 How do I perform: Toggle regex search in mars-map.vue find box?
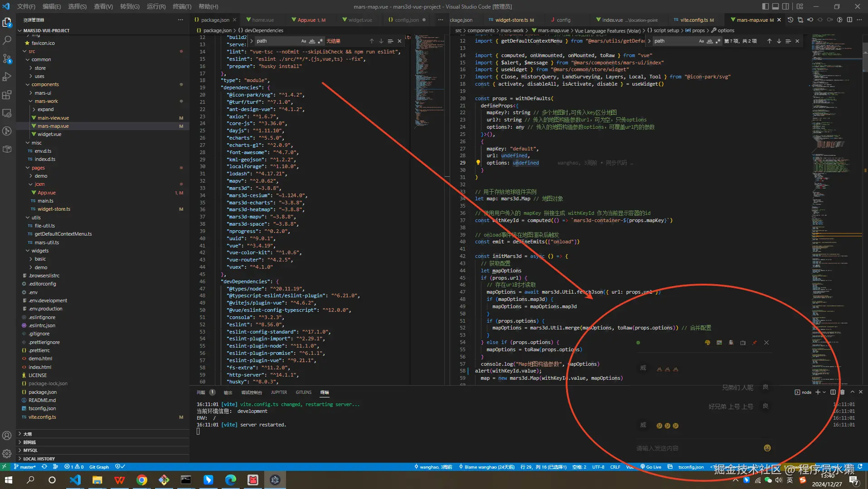(x=718, y=41)
